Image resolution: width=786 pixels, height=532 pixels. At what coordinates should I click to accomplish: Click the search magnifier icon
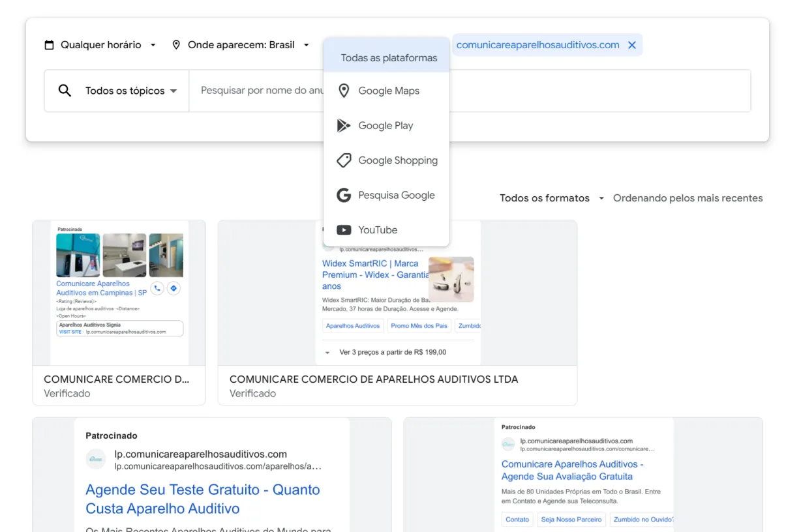click(65, 91)
